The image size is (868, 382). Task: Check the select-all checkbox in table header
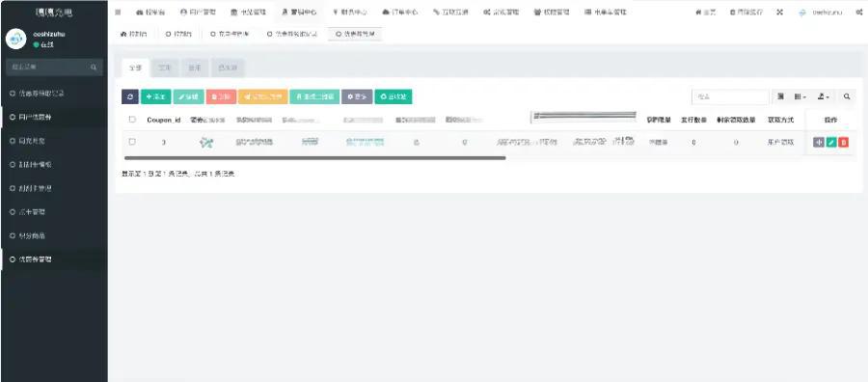coord(132,119)
